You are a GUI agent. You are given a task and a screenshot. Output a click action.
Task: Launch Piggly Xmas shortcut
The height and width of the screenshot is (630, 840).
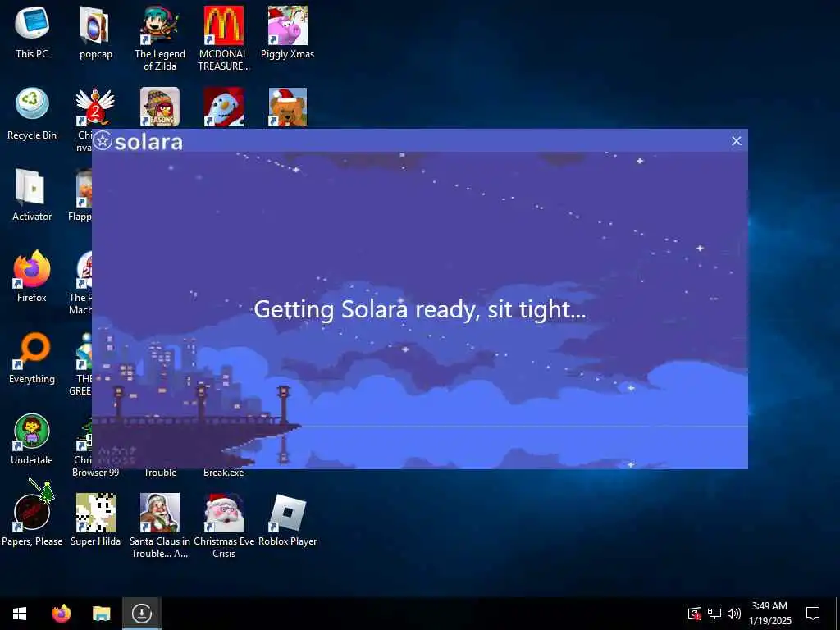coord(288,32)
